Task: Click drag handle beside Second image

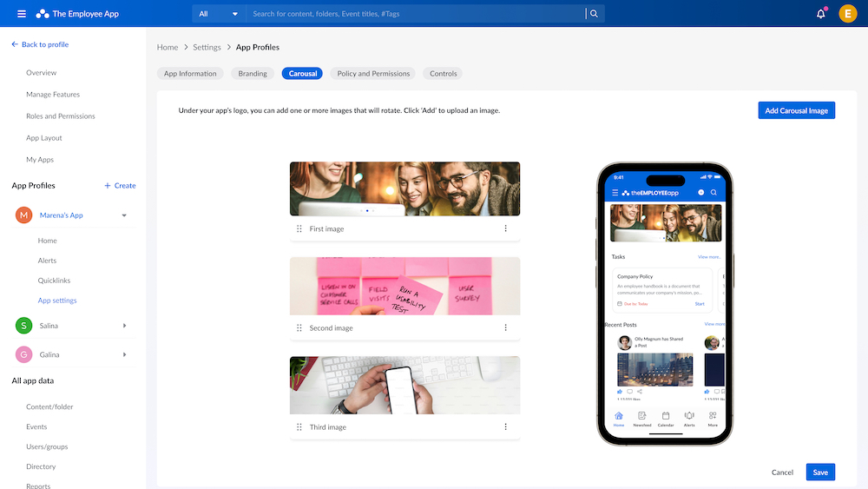Action: click(299, 327)
